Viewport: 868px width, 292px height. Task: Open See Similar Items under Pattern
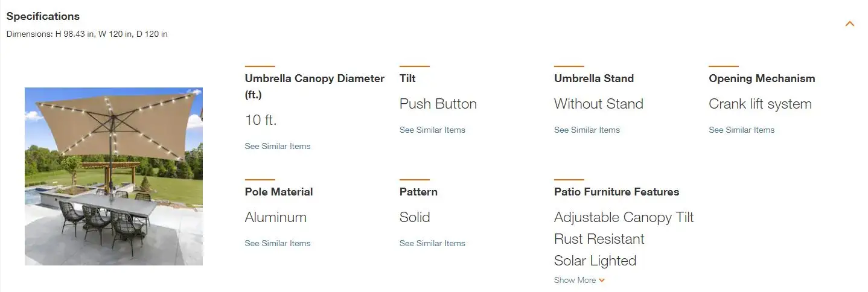432,243
